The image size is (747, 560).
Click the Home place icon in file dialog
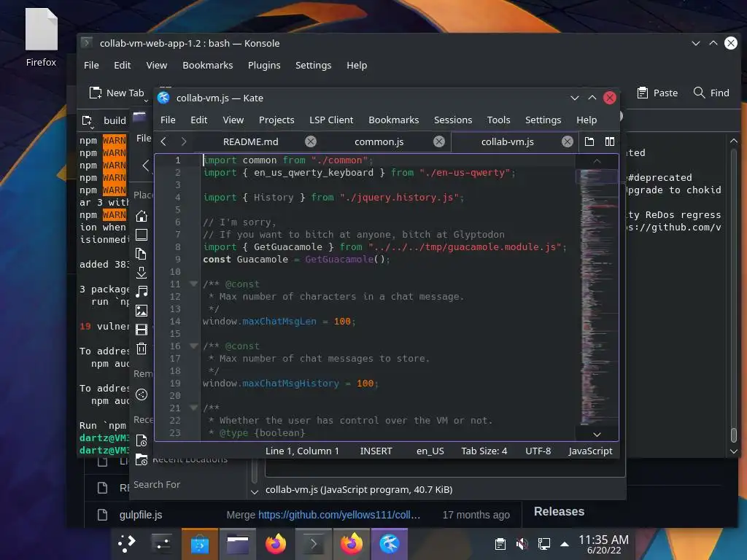coord(142,216)
